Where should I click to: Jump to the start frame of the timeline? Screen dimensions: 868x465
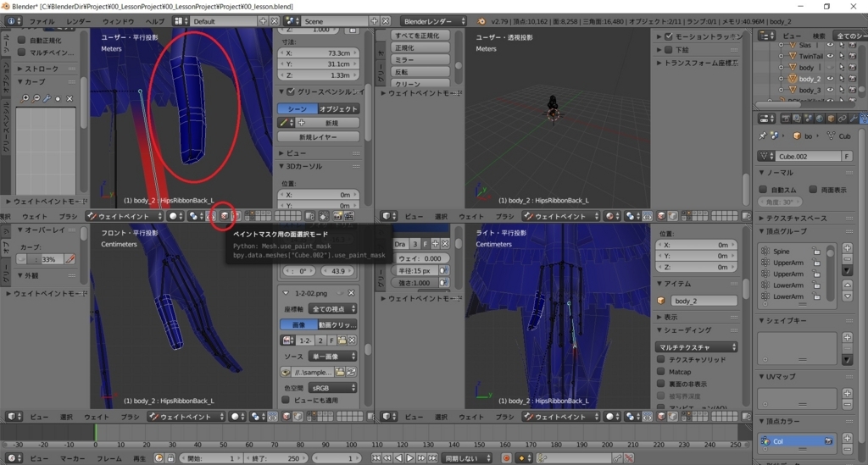[x=376, y=458]
